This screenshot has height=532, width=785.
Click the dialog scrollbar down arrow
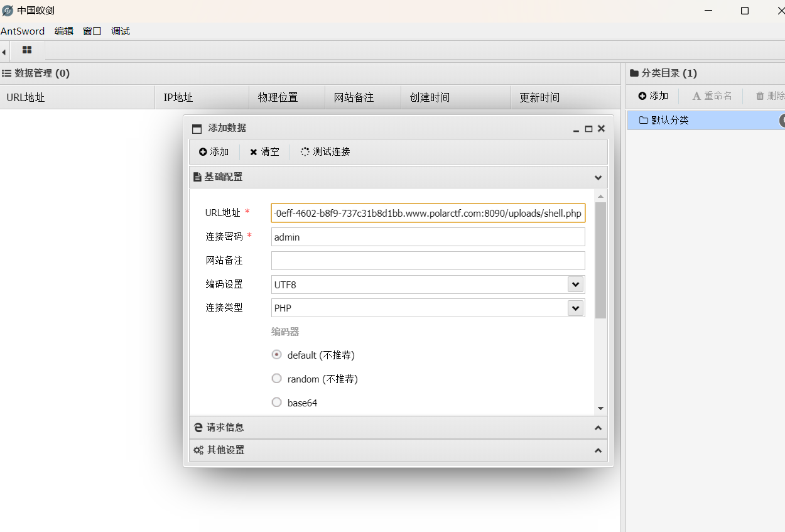coord(601,408)
